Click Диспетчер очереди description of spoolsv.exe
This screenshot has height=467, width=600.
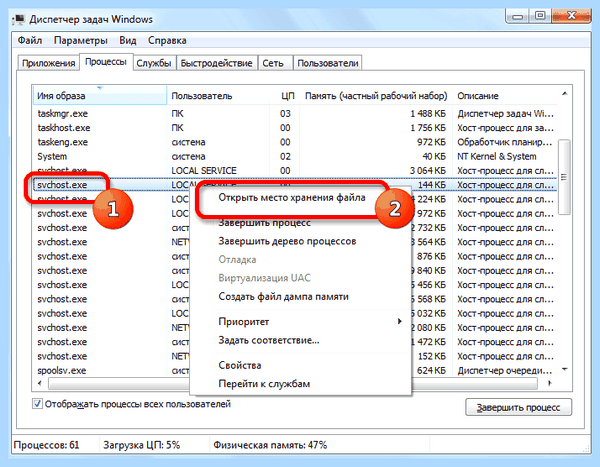(505, 371)
